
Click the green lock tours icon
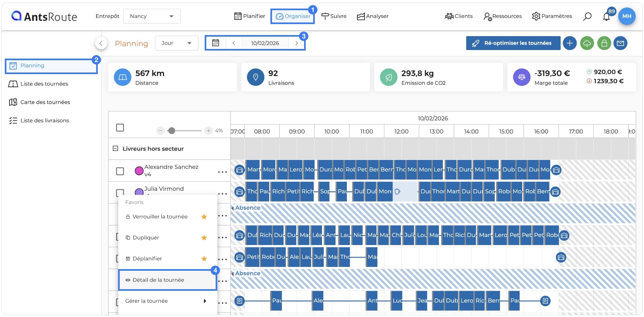point(604,43)
